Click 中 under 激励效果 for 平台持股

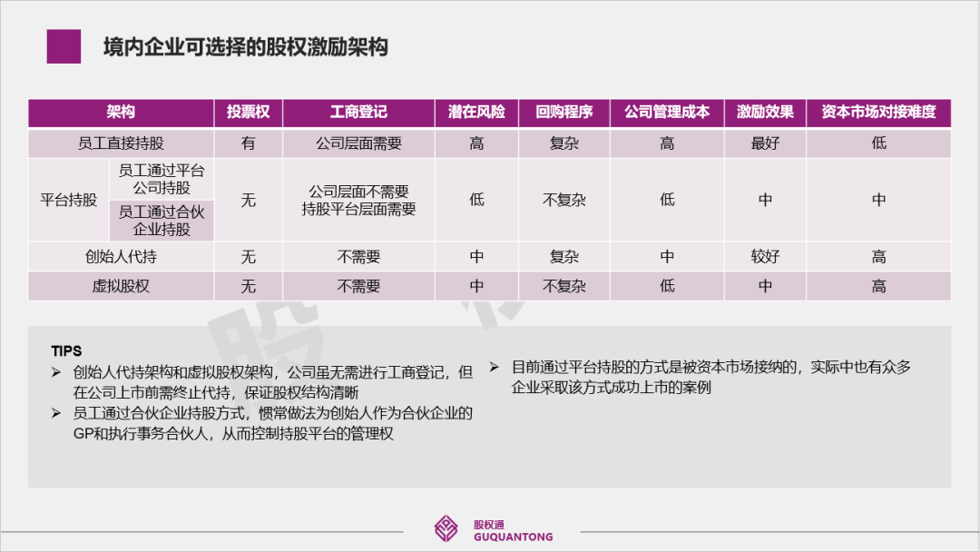coord(765,200)
